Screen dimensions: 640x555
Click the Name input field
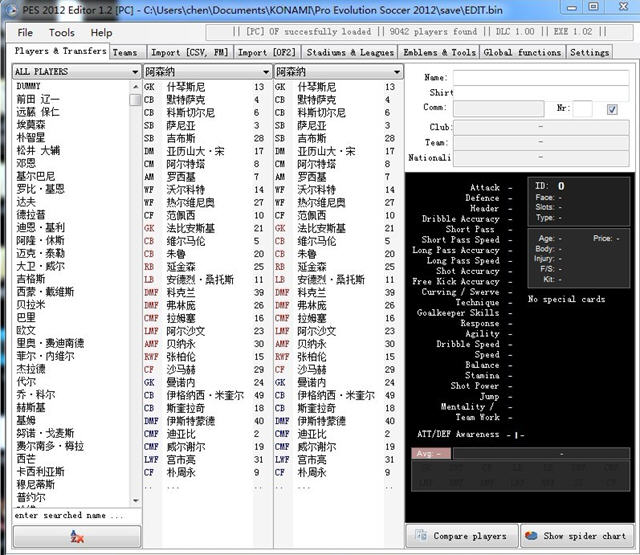(541, 78)
